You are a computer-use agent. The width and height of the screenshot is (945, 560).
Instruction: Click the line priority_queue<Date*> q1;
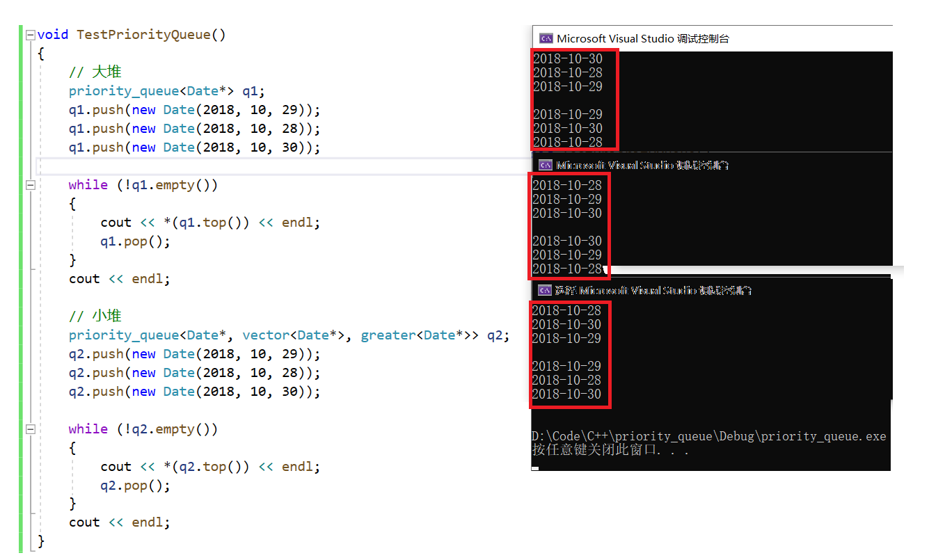click(x=167, y=91)
